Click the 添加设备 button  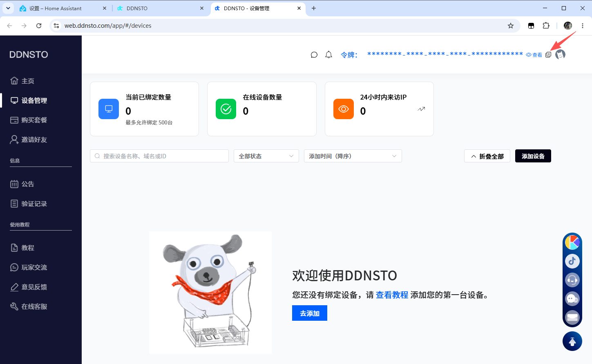[x=533, y=156]
